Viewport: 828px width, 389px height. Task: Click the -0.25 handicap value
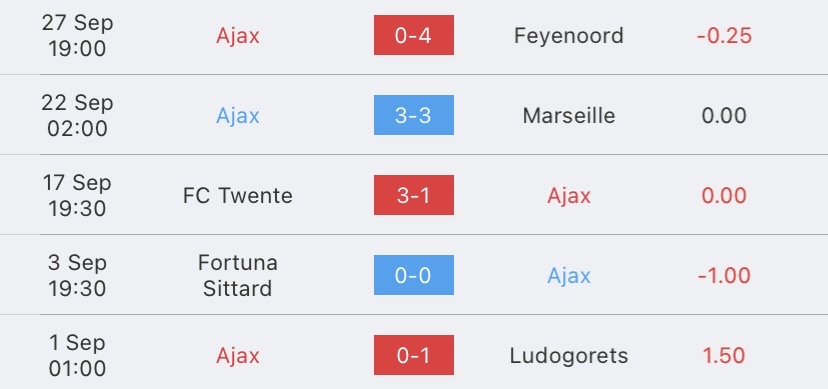(x=724, y=35)
